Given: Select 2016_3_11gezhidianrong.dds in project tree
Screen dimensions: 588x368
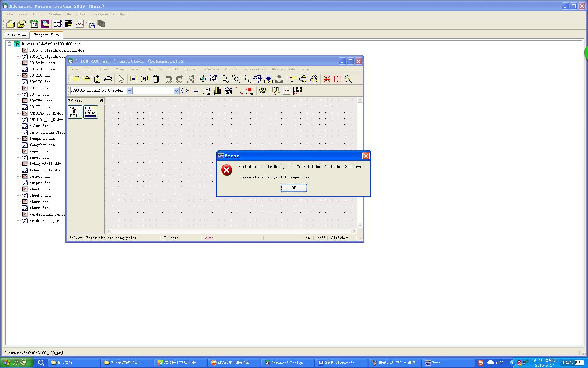Looking at the screenshot, I should click(x=57, y=50).
